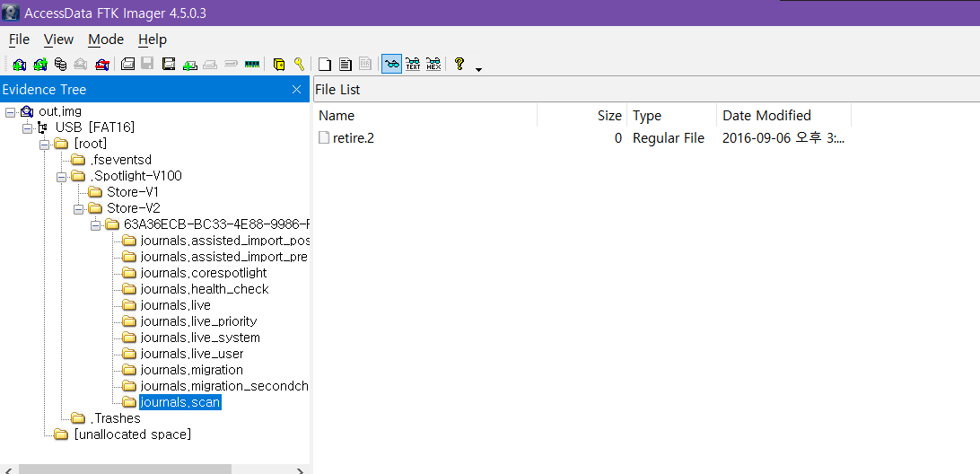
Task: Toggle the View as TEXT mode icon
Action: 413,64
